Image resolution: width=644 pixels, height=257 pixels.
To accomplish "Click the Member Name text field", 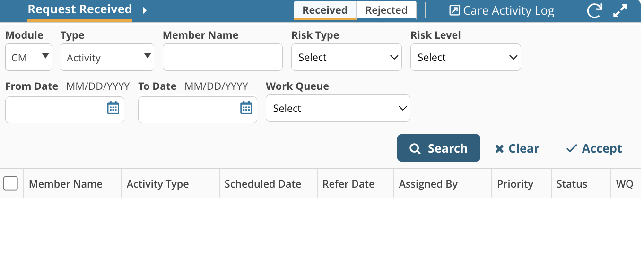I will point(223,57).
